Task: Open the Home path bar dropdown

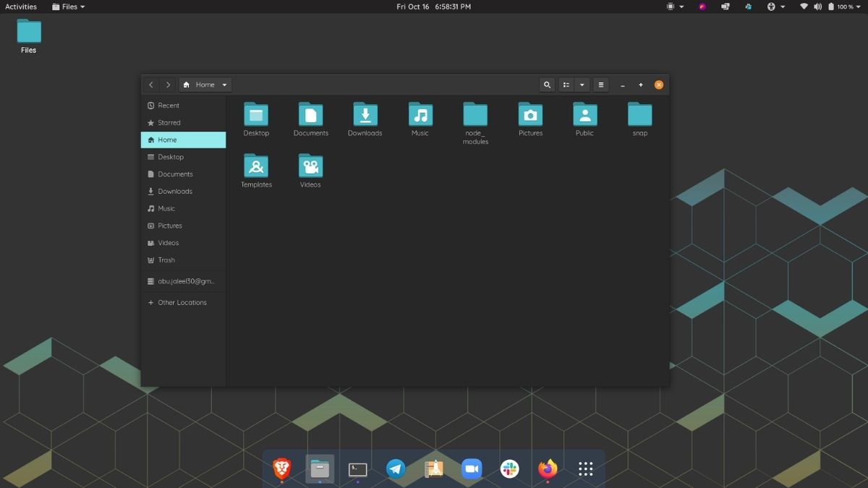Action: 224,85
